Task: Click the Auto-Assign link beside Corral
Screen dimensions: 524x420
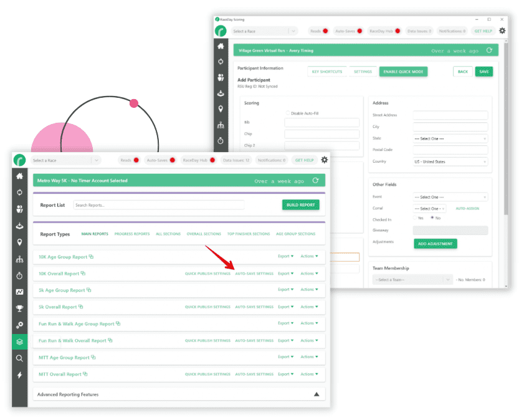Action: click(x=467, y=209)
